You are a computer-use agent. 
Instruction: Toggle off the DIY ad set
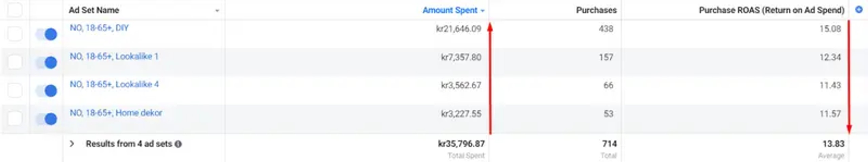click(46, 34)
